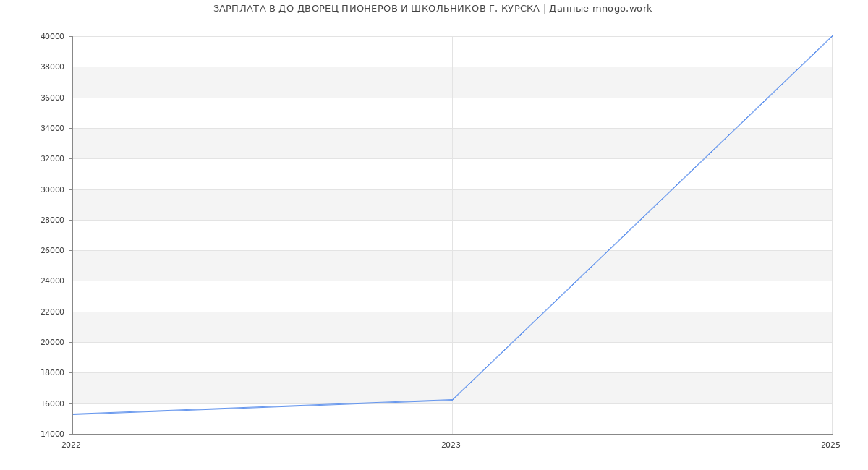Click the 2022 starting point of the line
The height and width of the screenshot is (470, 868).
click(73, 414)
